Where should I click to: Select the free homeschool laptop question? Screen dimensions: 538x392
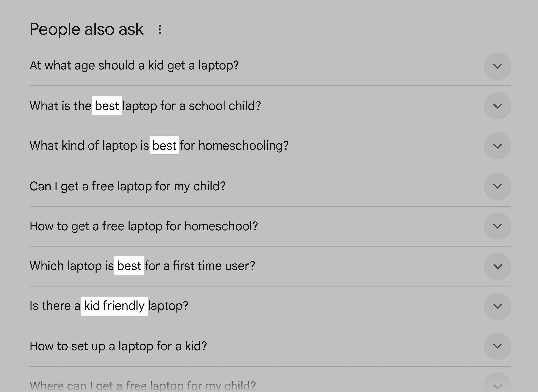pyautogui.click(x=144, y=226)
